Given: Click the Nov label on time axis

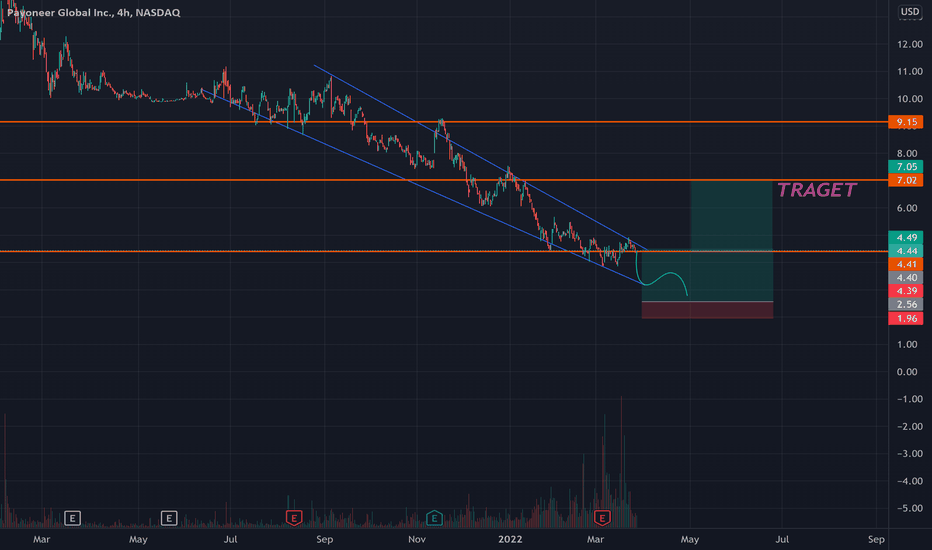Looking at the screenshot, I should (417, 539).
